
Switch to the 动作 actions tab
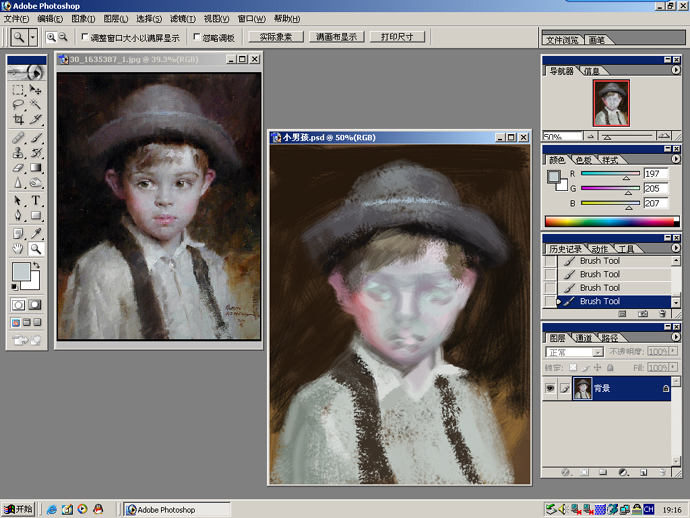tap(599, 249)
